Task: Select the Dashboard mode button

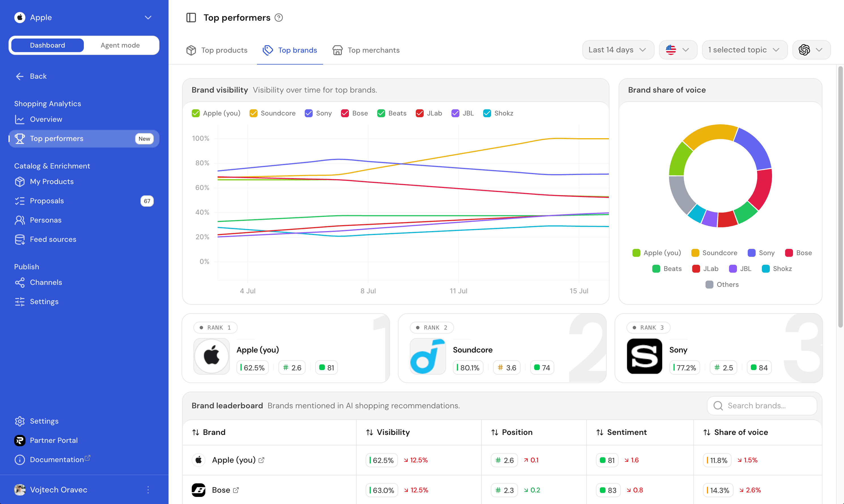Action: pyautogui.click(x=48, y=45)
